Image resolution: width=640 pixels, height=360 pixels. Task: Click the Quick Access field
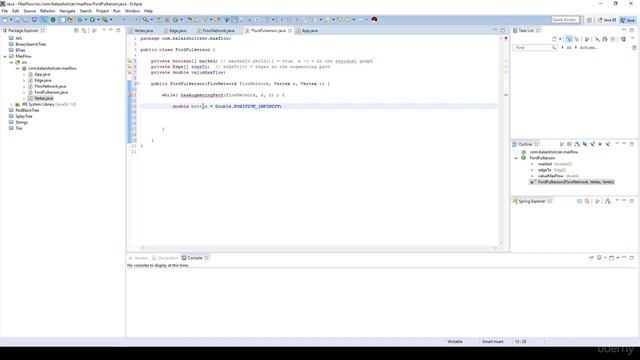(x=565, y=20)
